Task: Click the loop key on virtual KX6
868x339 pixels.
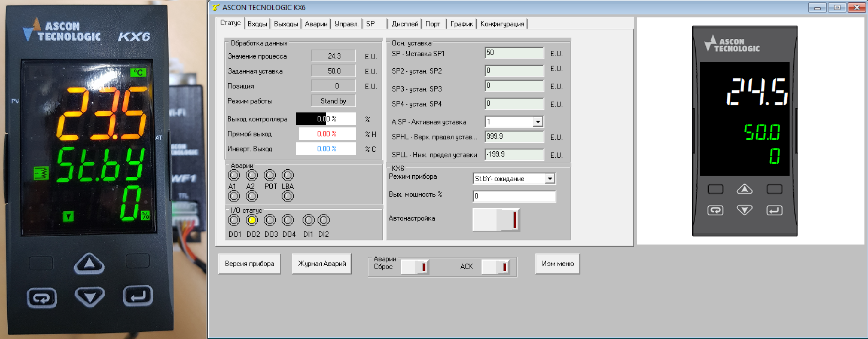Action: 715,210
